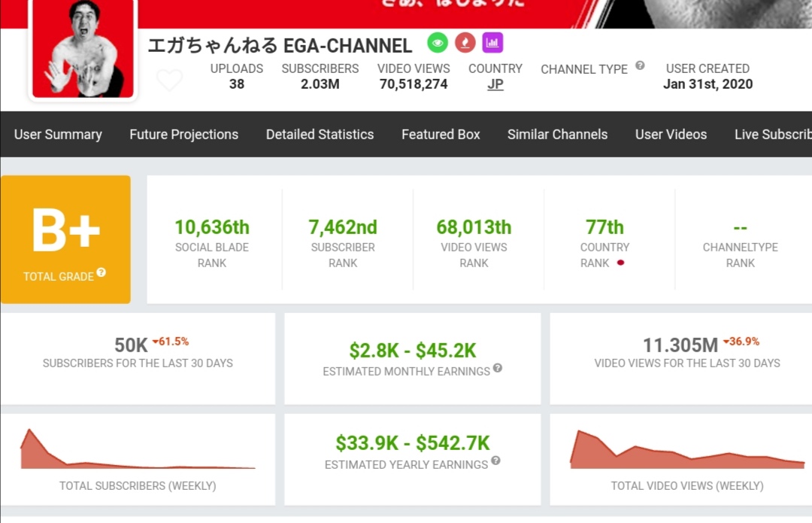Click the $33.9K - $542.7K yearly earnings
The image size is (812, 523).
point(413,443)
